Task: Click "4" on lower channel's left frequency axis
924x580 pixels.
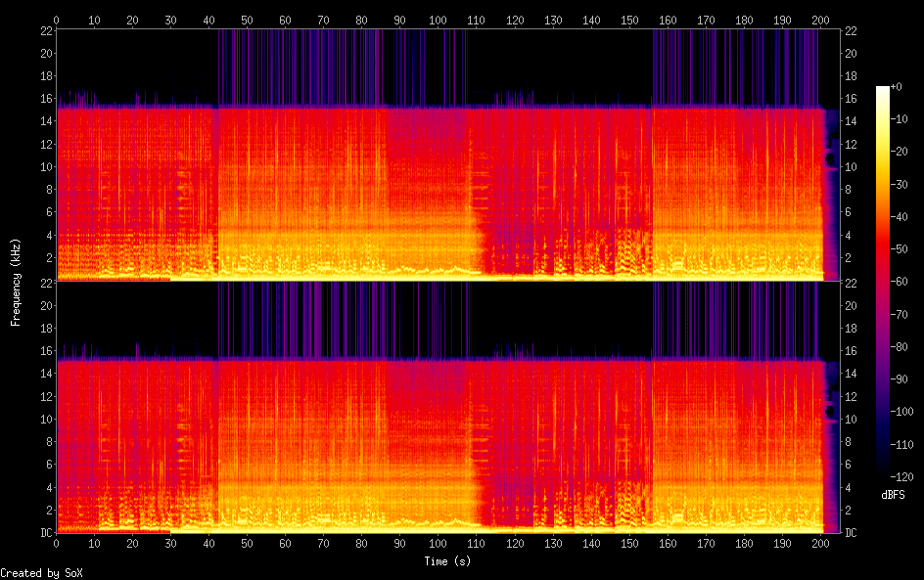Action: coord(50,487)
